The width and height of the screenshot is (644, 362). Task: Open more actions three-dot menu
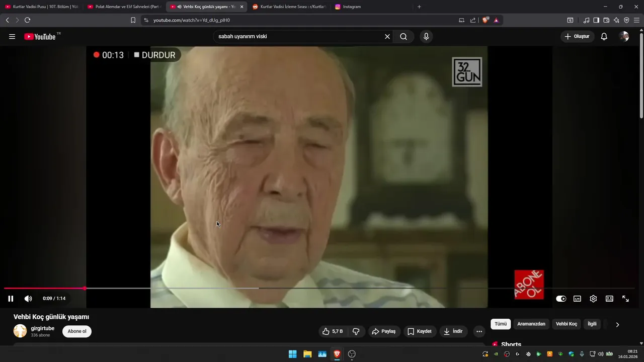click(479, 331)
